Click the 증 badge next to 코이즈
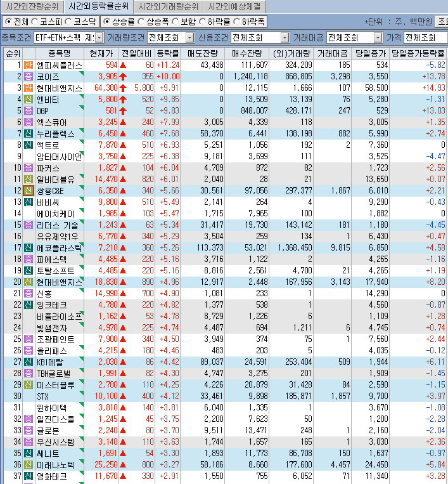The width and height of the screenshot is (448, 484). coord(29,77)
